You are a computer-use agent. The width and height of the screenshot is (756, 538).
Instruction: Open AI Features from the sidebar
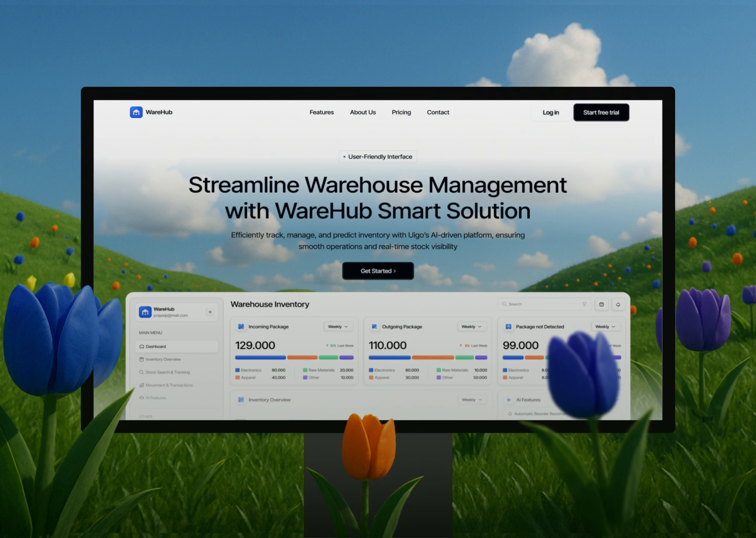[x=155, y=398]
